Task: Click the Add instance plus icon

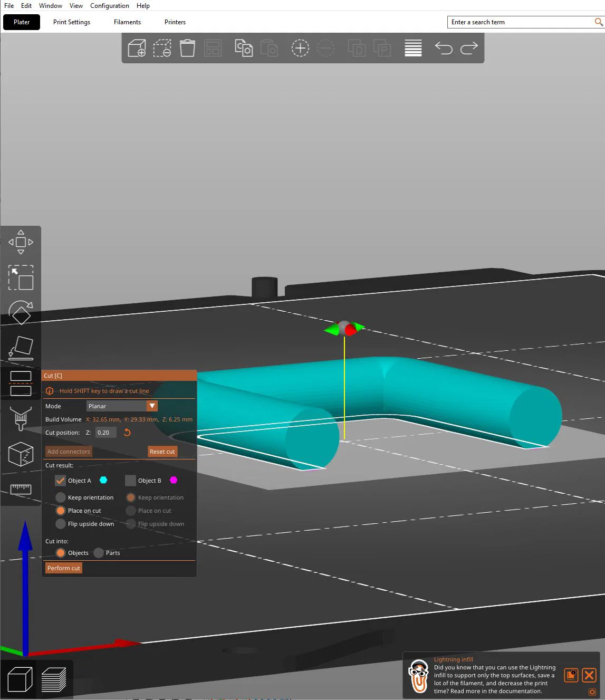Action: (300, 48)
